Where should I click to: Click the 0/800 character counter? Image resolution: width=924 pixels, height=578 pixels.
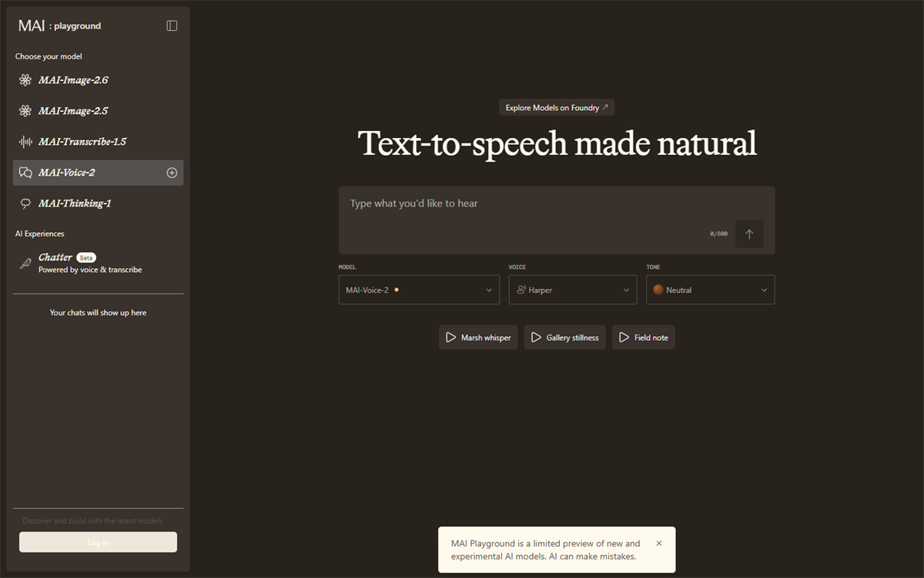[x=718, y=234]
